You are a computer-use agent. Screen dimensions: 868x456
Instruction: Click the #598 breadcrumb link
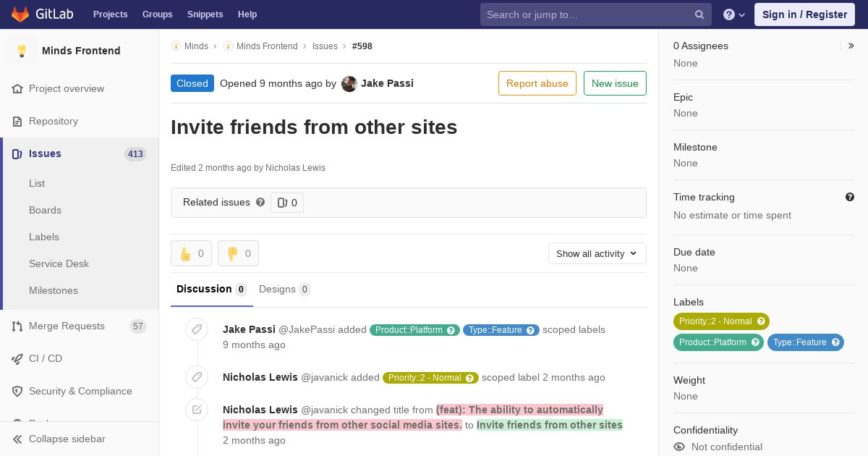click(x=362, y=46)
